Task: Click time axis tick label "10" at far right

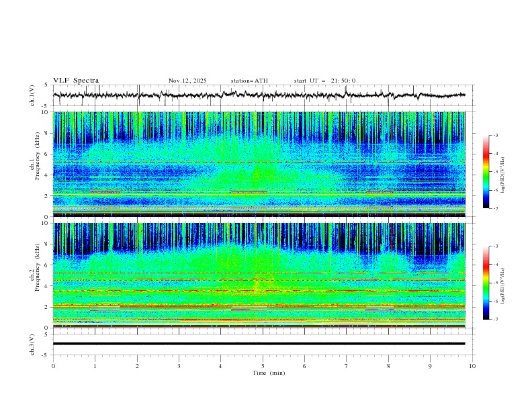Action: click(x=472, y=366)
